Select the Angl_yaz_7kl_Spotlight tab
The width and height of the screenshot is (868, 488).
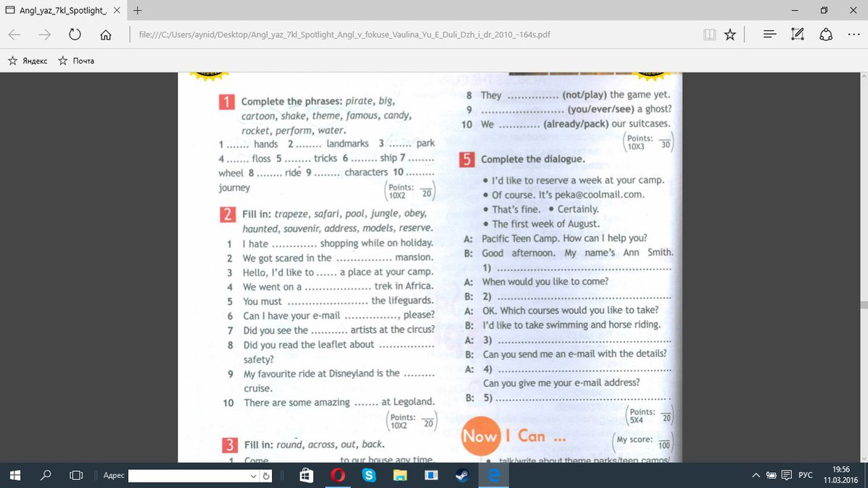63,10
